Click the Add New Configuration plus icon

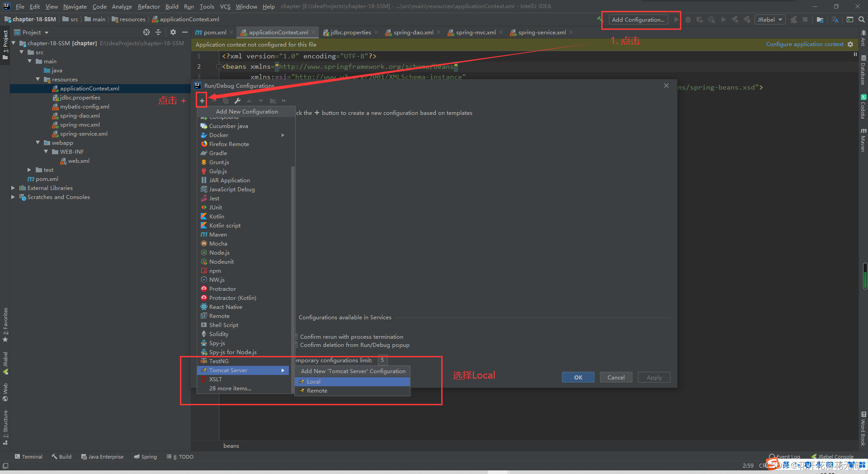[202, 100]
